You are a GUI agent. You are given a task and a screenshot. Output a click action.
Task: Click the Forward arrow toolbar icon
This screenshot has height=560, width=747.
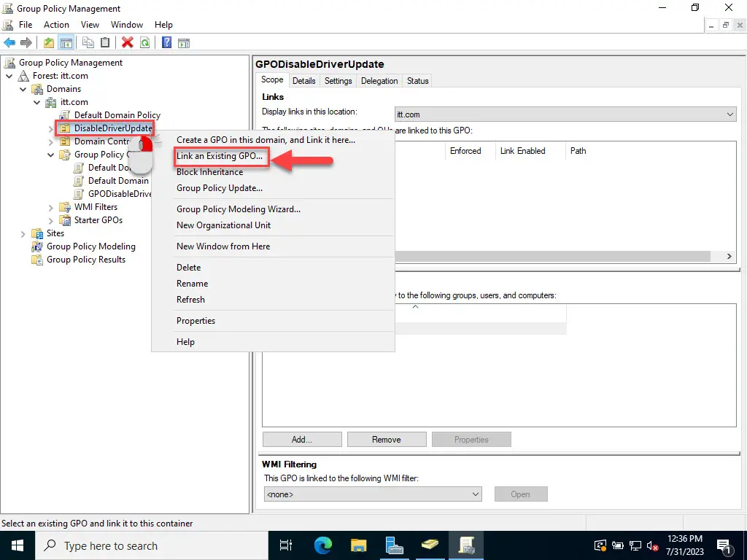[x=26, y=43]
